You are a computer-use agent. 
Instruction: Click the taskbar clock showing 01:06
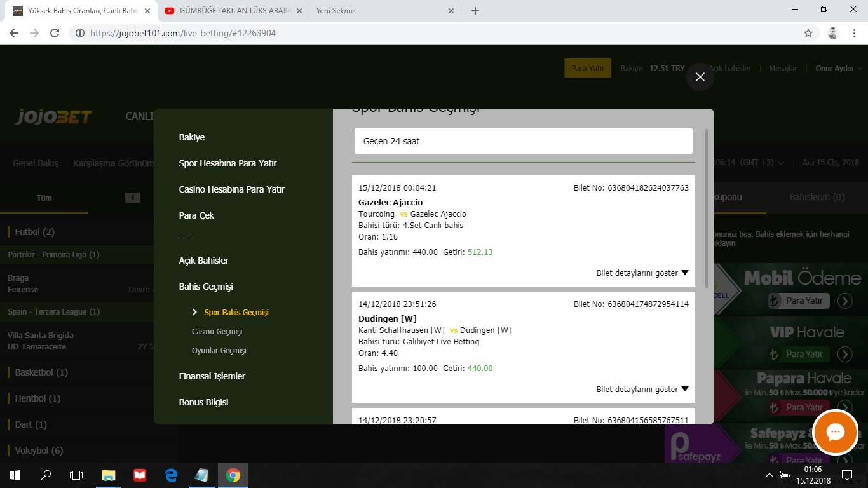click(x=813, y=475)
